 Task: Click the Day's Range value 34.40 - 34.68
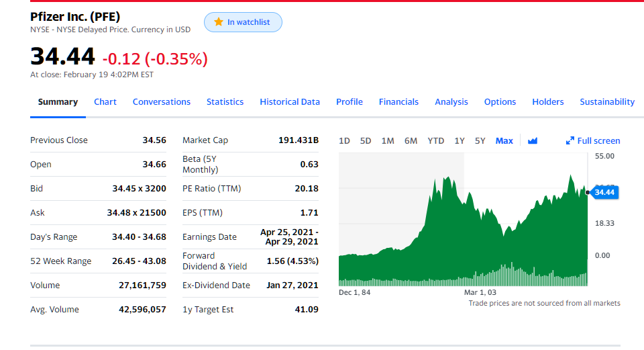(140, 236)
